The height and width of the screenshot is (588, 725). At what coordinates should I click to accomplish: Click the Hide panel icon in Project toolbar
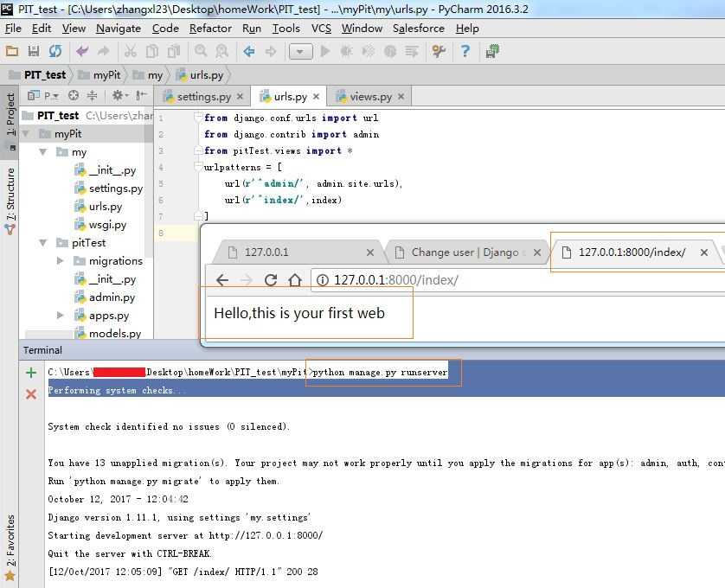pyautogui.click(x=142, y=96)
